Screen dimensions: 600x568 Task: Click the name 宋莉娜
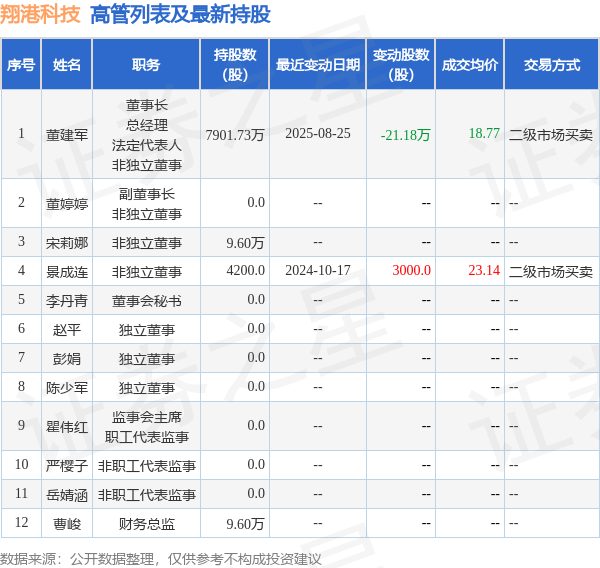point(67,243)
